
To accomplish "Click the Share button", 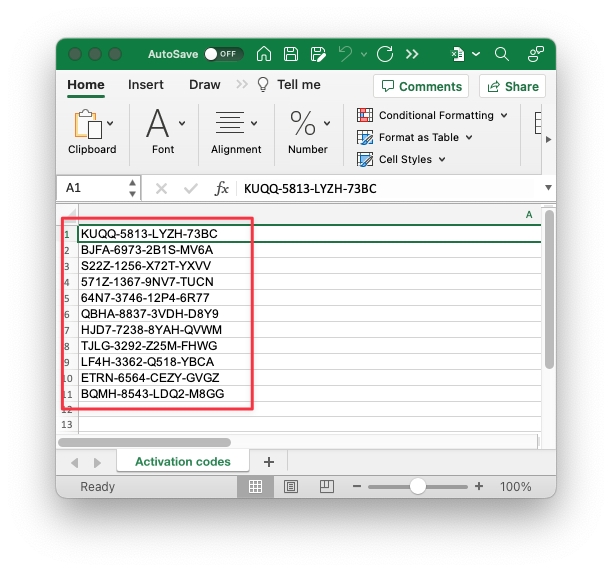I will click(511, 86).
